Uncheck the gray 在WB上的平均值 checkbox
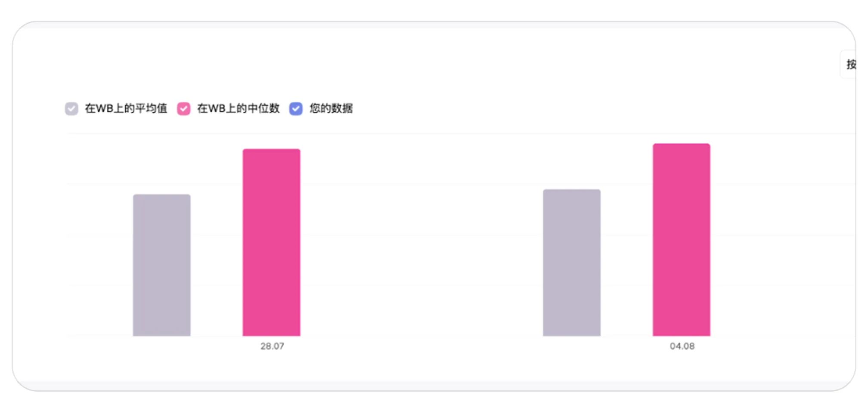The width and height of the screenshot is (868, 411). 71,109
